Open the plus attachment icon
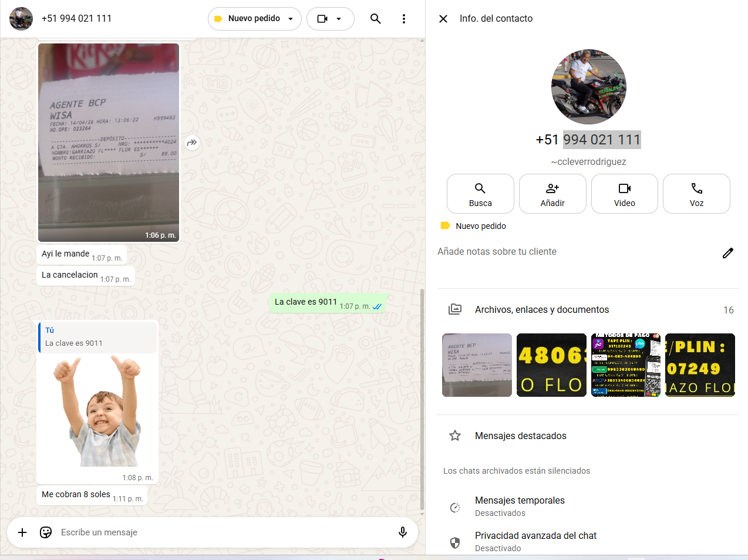The width and height of the screenshot is (748, 560). [x=22, y=532]
